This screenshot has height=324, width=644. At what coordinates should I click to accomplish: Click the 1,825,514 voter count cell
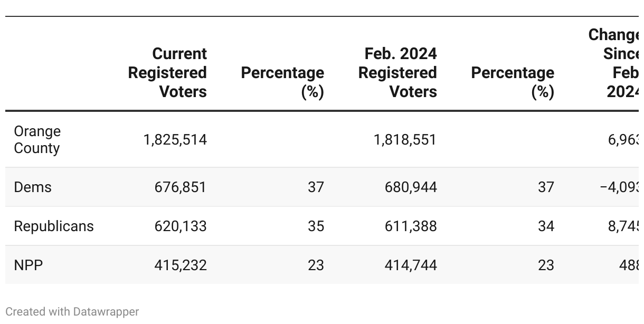click(x=175, y=140)
